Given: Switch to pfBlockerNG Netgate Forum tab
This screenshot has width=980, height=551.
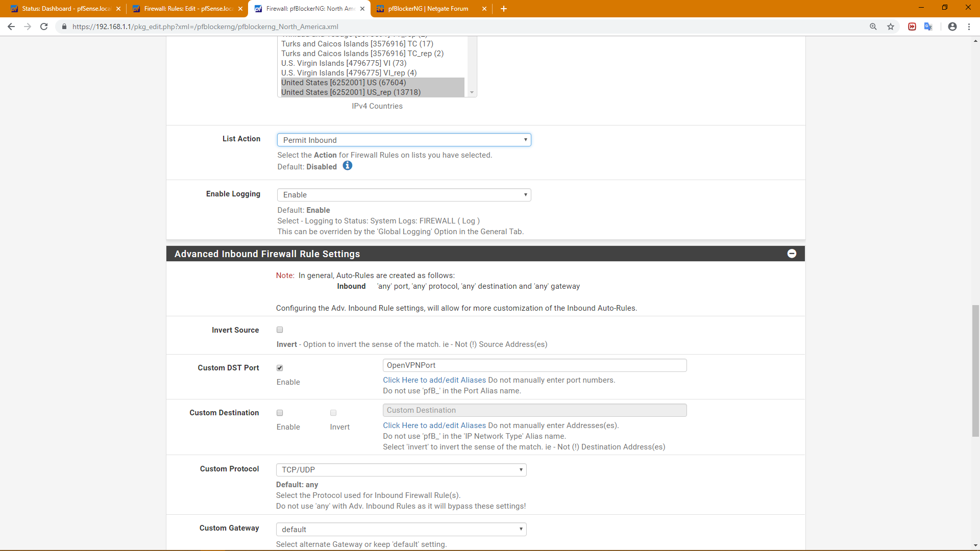Looking at the screenshot, I should click(x=428, y=9).
